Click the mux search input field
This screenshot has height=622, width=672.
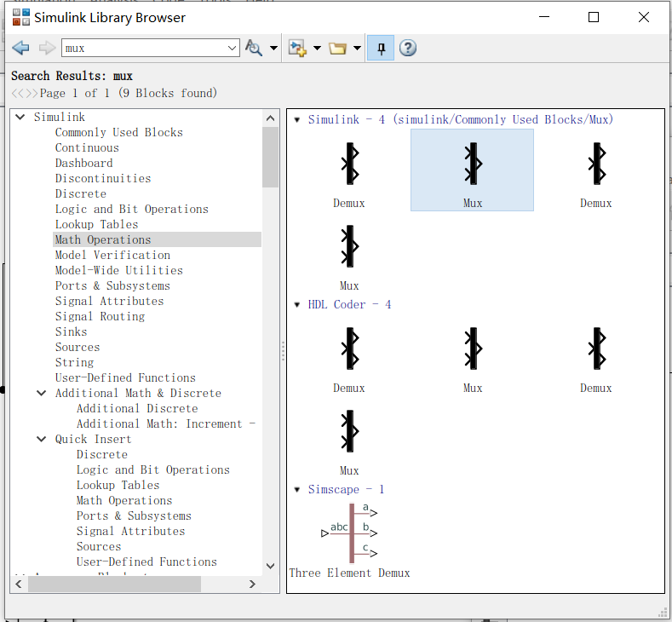pos(145,48)
